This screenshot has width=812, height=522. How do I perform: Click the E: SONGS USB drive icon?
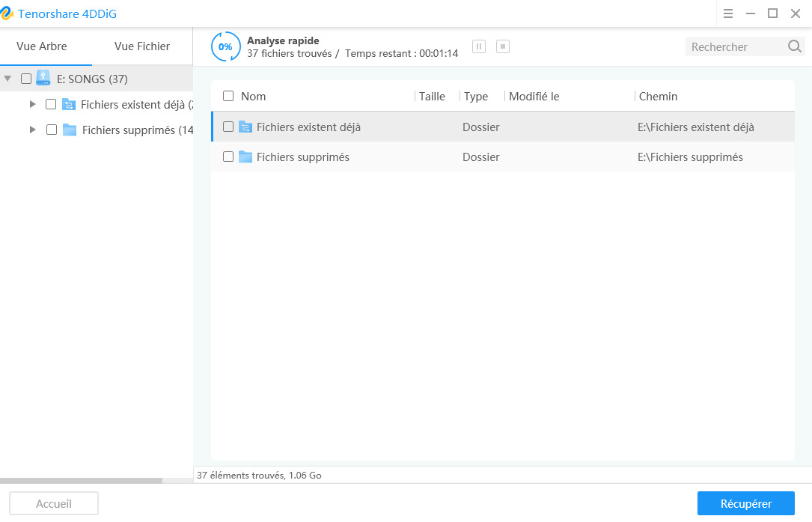point(43,79)
